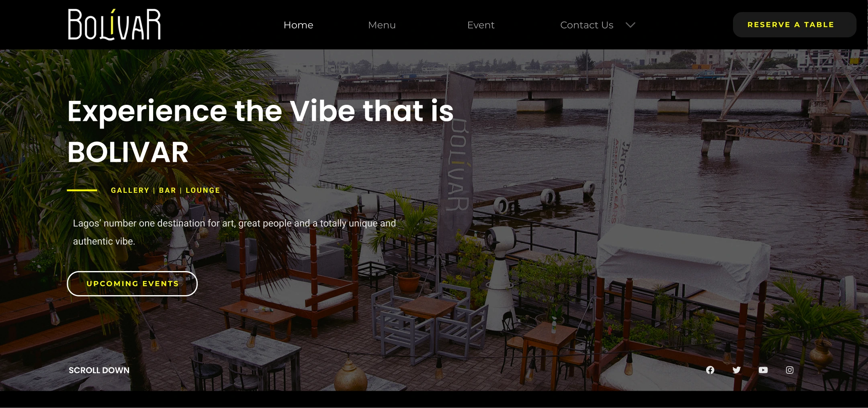Go to the Home nav item
Viewport: 868px width, 408px height.
[298, 25]
